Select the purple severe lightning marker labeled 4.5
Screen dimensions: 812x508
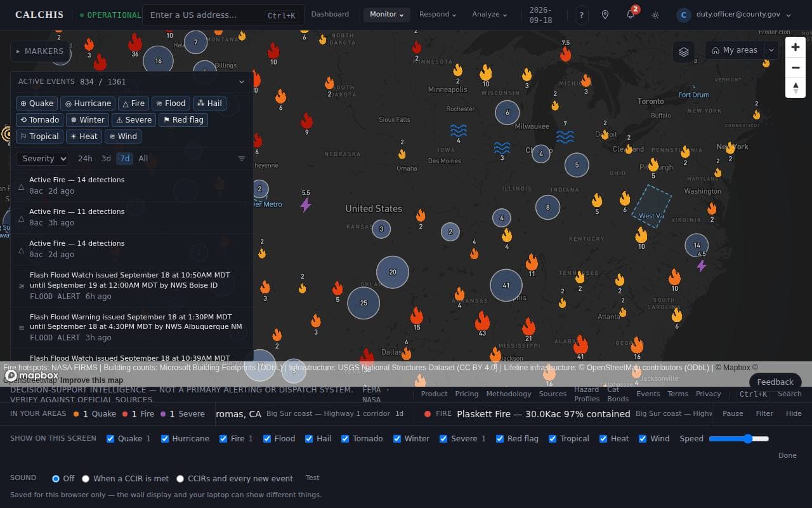(x=702, y=265)
